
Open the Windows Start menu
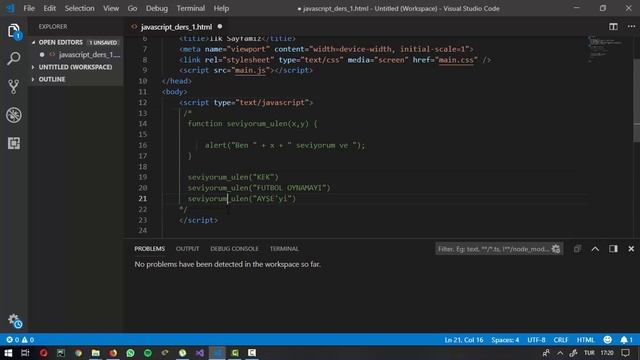[8, 353]
